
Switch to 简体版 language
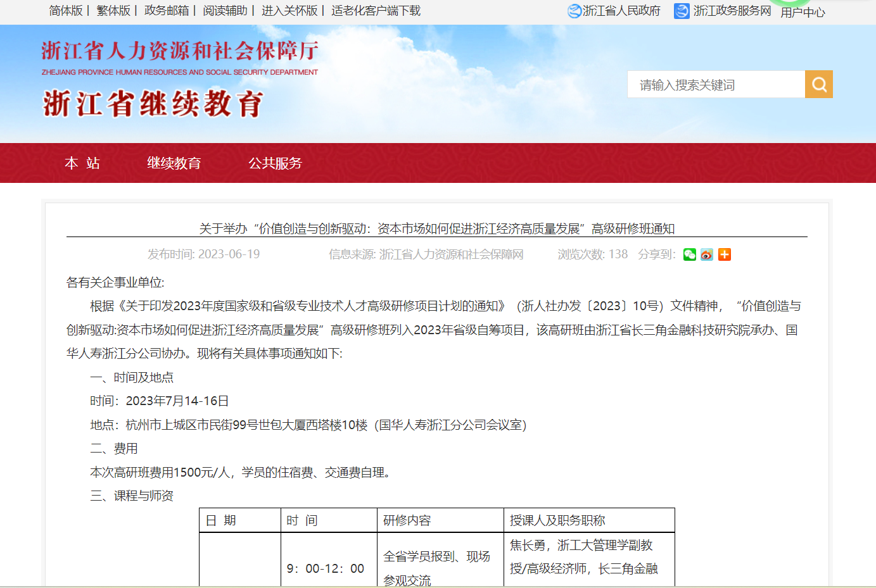tap(66, 11)
